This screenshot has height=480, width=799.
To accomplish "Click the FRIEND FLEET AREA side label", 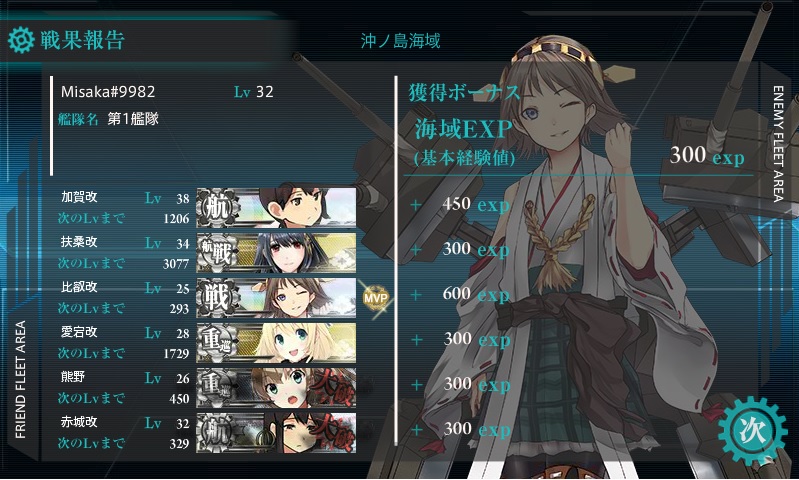I will [x=20, y=380].
